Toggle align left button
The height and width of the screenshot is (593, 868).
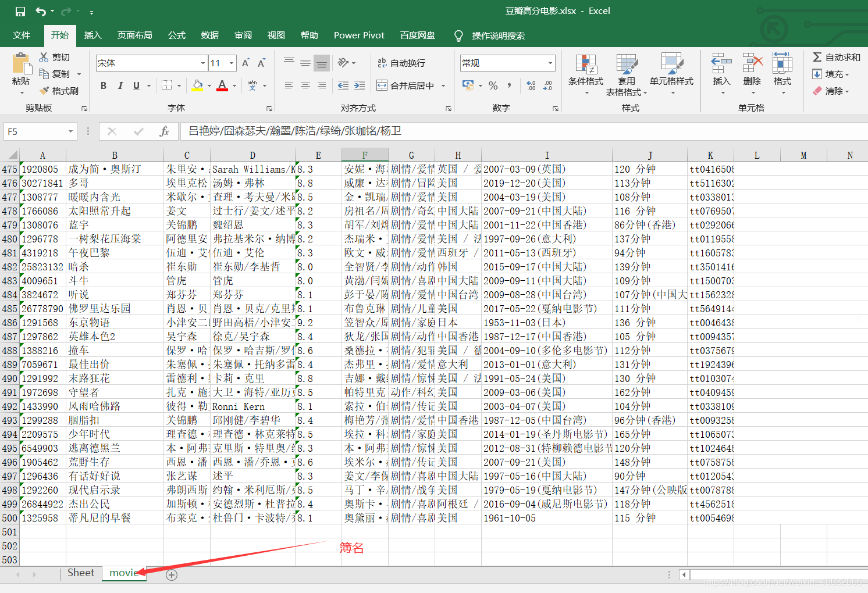[289, 85]
